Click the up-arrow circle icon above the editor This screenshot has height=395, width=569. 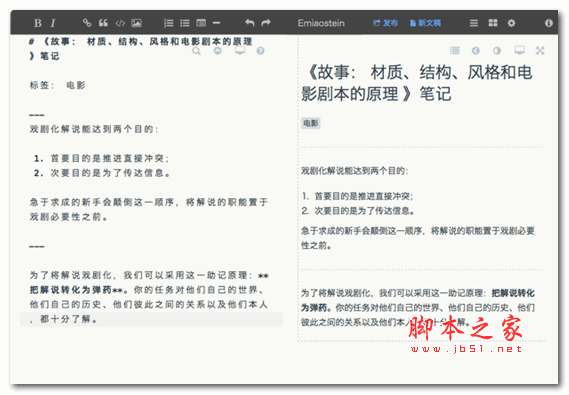point(217,51)
